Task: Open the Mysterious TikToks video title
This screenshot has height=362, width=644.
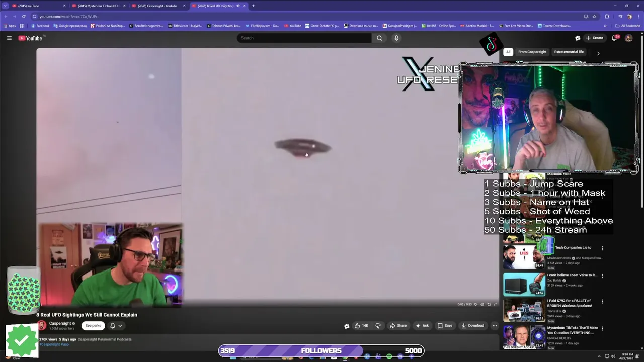Action: click(x=573, y=330)
